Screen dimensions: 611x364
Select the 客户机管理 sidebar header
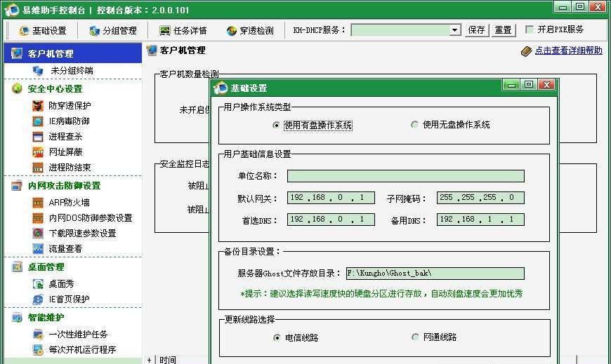pos(73,53)
